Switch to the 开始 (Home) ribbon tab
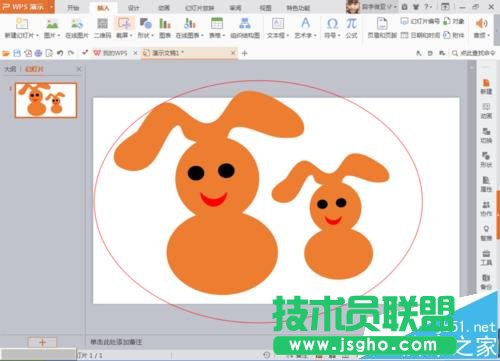 click(x=73, y=8)
